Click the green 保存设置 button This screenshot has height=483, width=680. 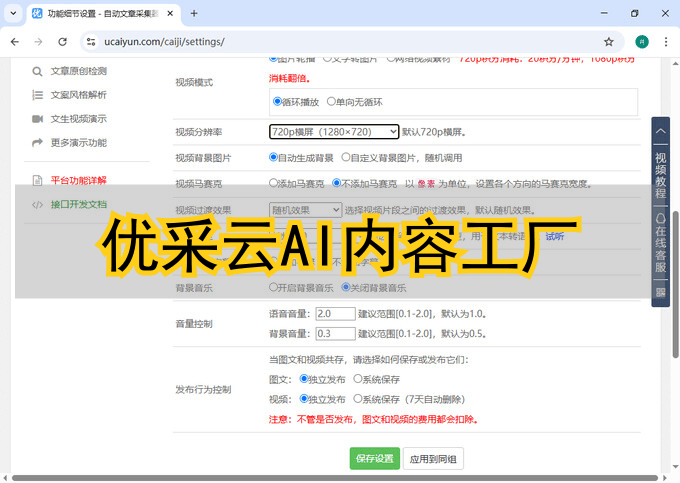tap(375, 459)
